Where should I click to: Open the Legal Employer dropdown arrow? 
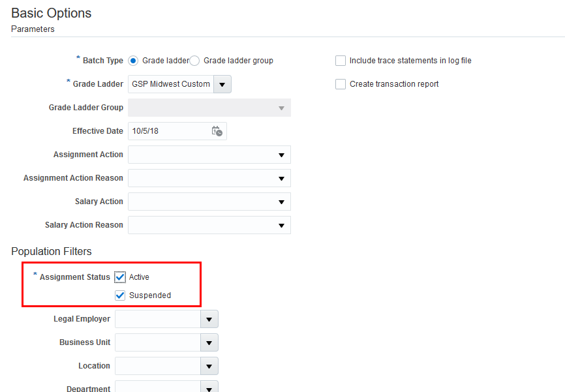tap(209, 319)
